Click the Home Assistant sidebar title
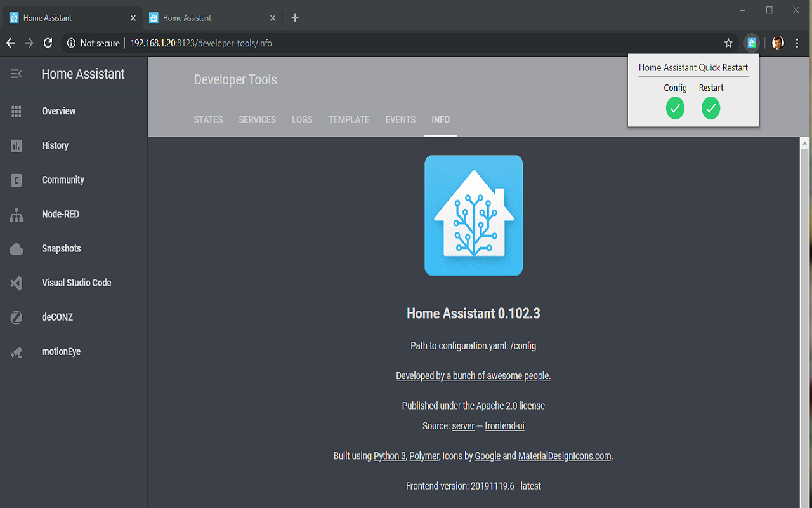812x508 pixels. [83, 74]
